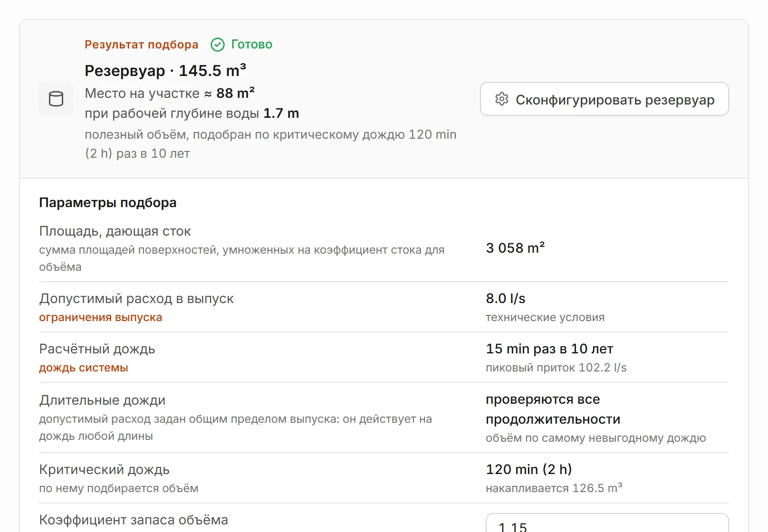Focus the 1.15 reserve coefficient field

607,523
